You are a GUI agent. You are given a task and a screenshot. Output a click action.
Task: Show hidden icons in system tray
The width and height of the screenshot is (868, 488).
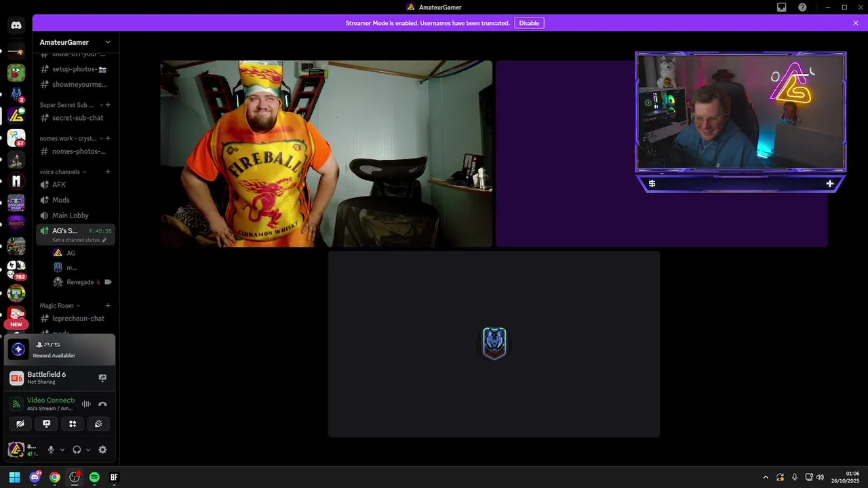coord(766,477)
